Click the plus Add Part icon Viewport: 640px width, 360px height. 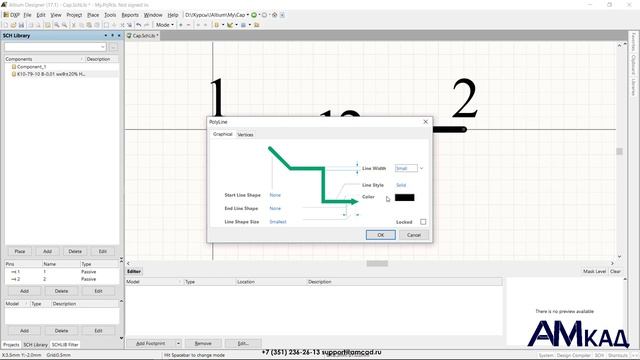[x=181, y=25]
